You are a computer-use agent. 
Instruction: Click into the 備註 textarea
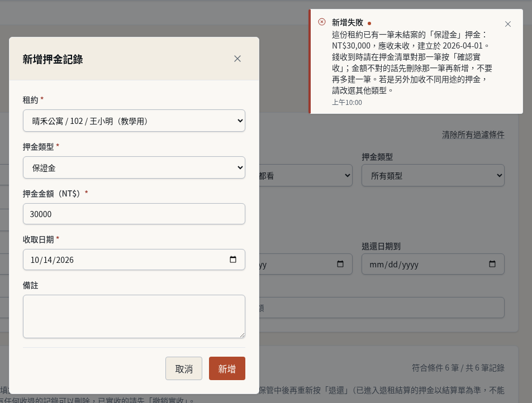coord(134,316)
